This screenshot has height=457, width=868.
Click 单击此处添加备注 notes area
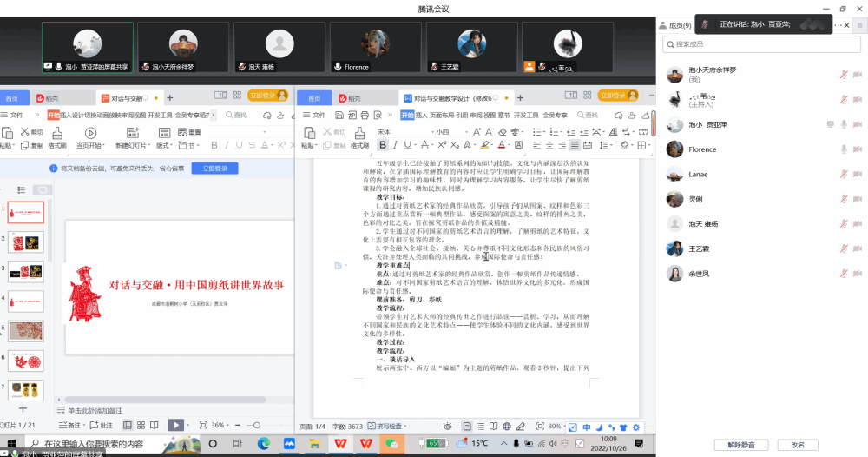(x=95, y=411)
